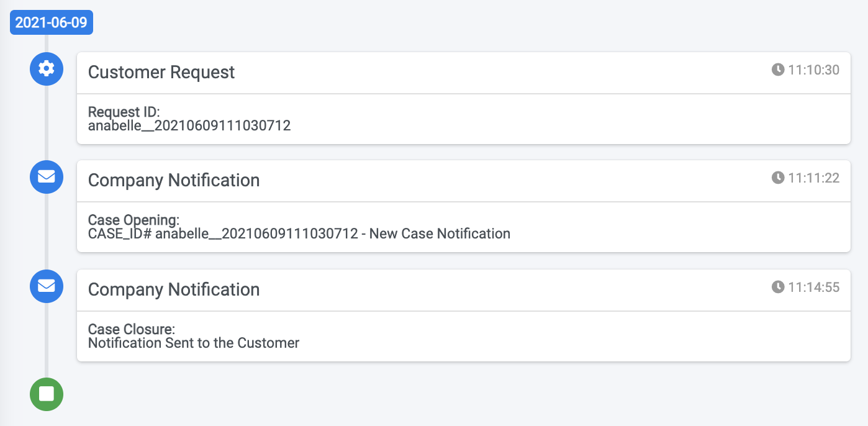The height and width of the screenshot is (426, 868).
Task: Click the 11:11:22 timestamp
Action: pos(813,178)
